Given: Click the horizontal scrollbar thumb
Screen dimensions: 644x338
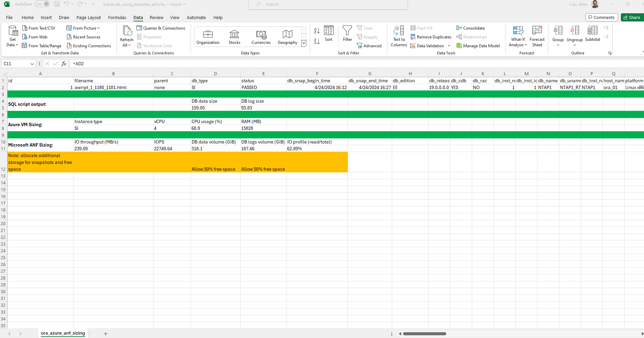Looking at the screenshot, I should tap(424, 334).
